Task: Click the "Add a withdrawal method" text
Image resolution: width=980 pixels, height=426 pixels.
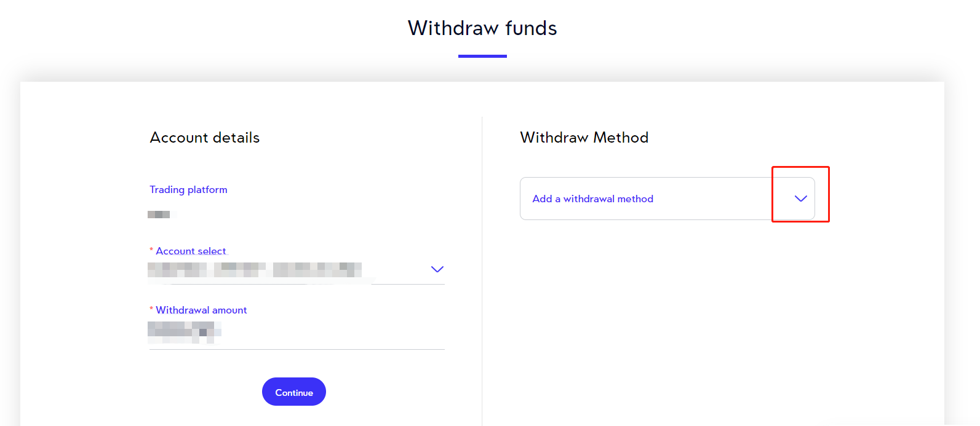Action: coord(592,199)
